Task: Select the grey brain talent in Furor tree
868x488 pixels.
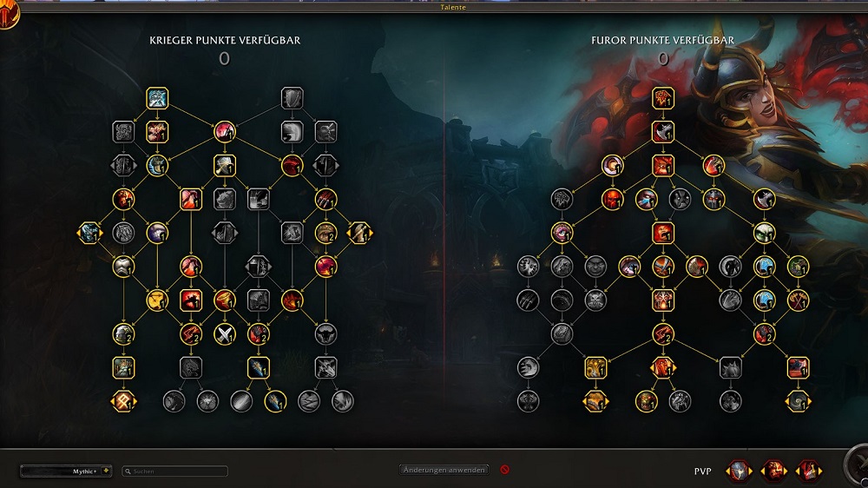Action: (562, 199)
